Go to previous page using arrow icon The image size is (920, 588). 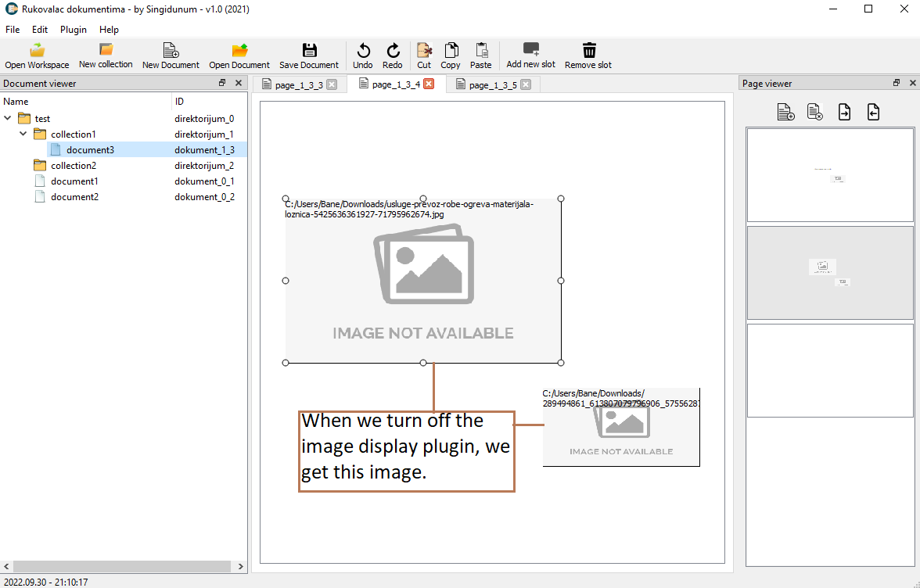coord(873,112)
